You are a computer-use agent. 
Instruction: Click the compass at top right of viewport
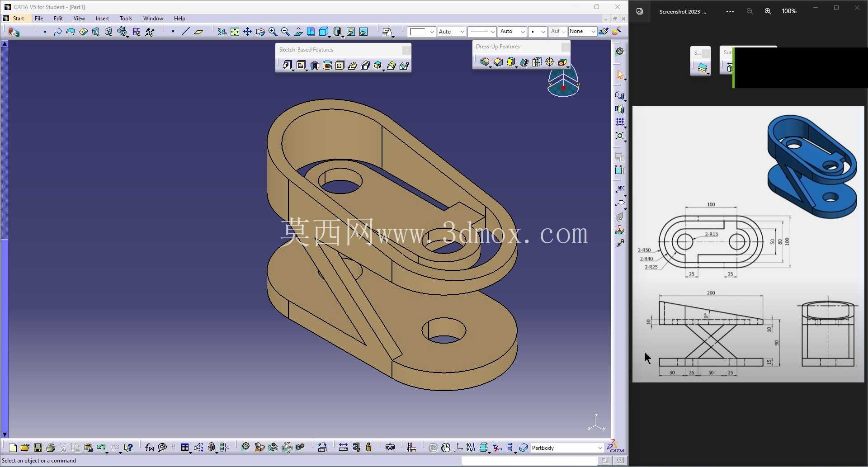[x=563, y=80]
